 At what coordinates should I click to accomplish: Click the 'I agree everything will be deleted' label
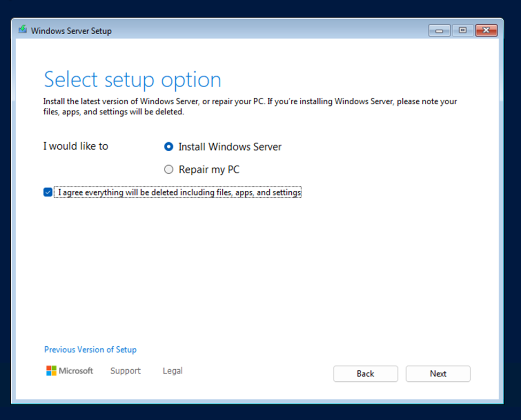178,192
